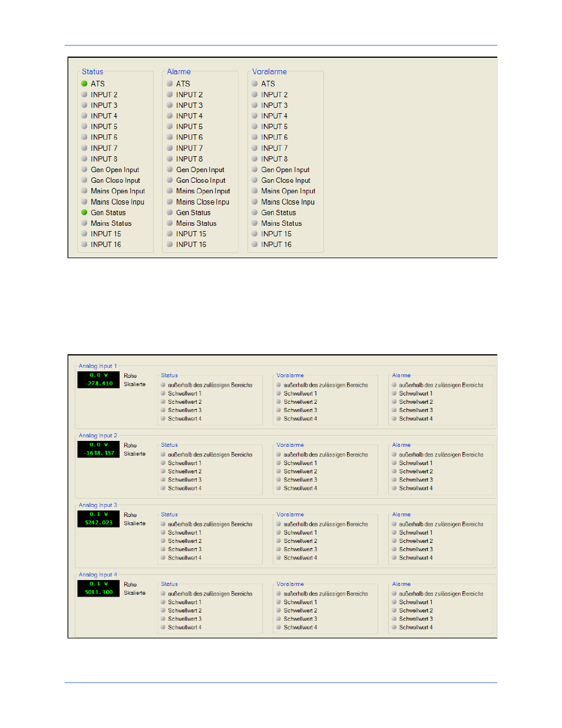562x728 pixels.
Task: Click the Skalierte label of Analog Input 4
Action: pos(135,593)
